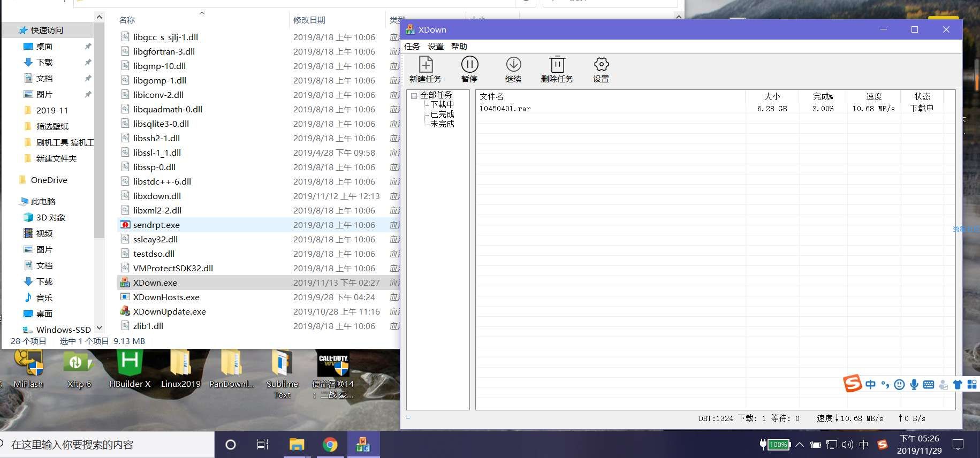Open volume control in system tray
Image resolution: width=980 pixels, height=458 pixels.
click(x=847, y=445)
